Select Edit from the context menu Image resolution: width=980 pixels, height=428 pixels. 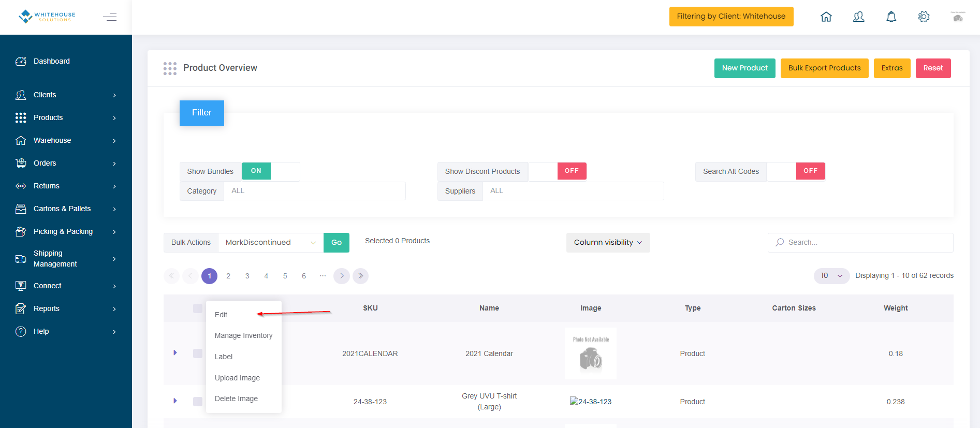point(221,315)
